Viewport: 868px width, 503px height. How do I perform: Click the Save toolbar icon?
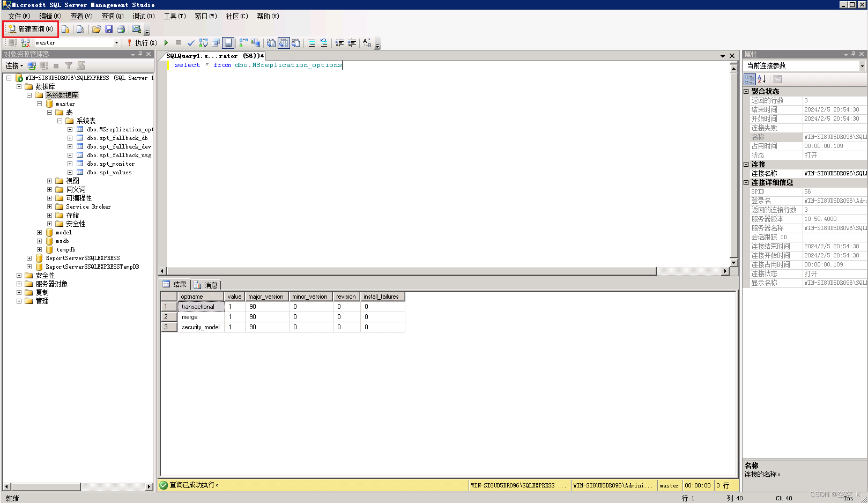[x=109, y=29]
